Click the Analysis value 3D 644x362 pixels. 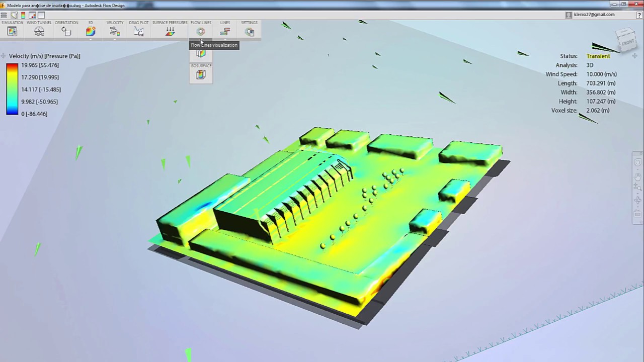point(590,65)
